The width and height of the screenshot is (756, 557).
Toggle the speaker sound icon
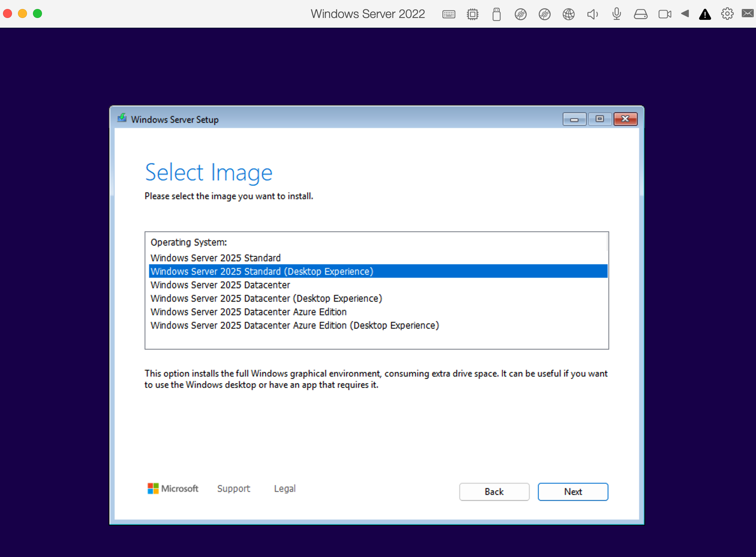pos(592,14)
